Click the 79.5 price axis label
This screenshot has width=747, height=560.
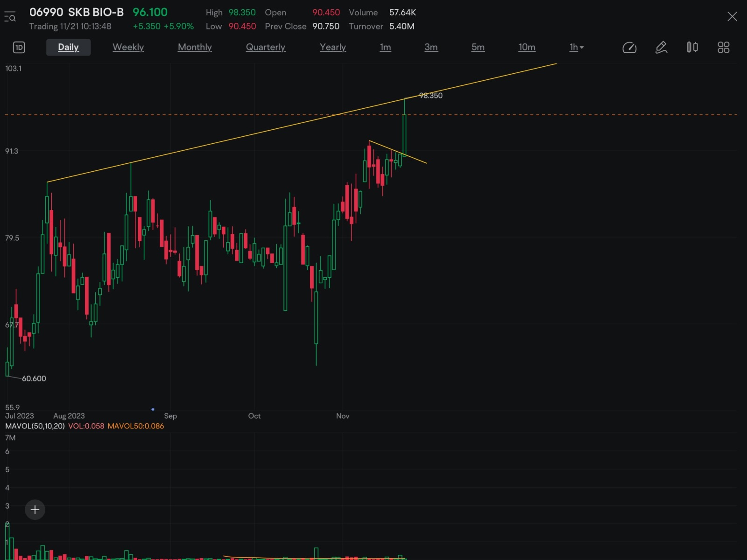(x=12, y=238)
